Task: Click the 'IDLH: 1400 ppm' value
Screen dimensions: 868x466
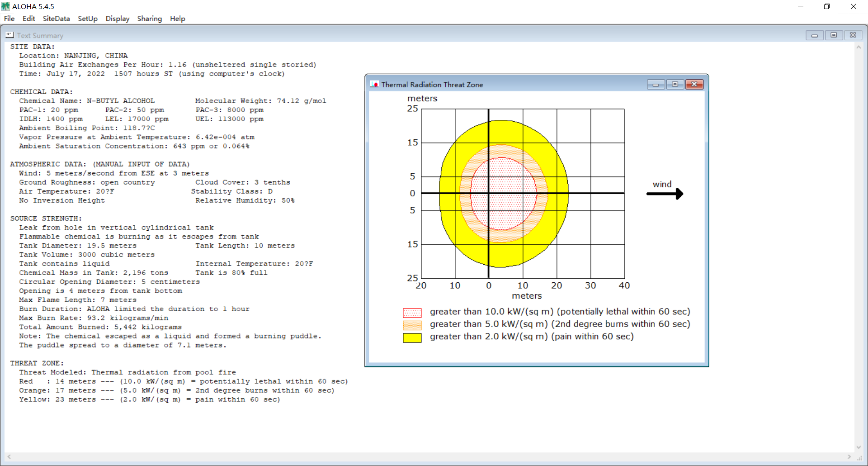Action: (51, 119)
